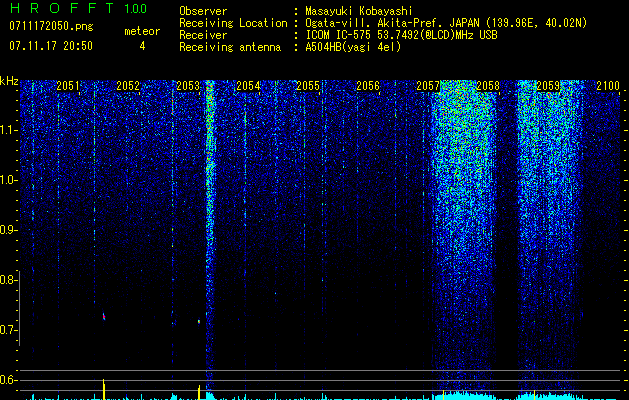Select the Ogata-vill. Akita-Pref. JAPAN location text

pos(446,23)
